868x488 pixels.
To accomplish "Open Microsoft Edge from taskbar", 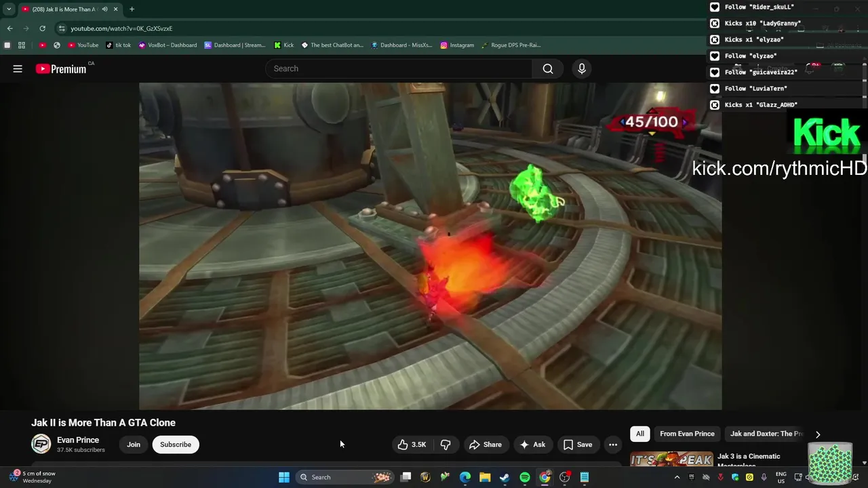I will point(465,477).
